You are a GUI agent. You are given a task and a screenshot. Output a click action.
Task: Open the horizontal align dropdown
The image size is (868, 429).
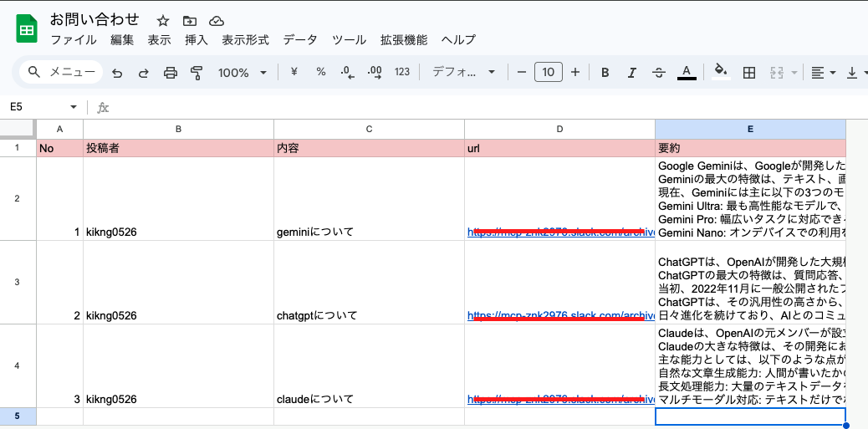click(x=823, y=73)
